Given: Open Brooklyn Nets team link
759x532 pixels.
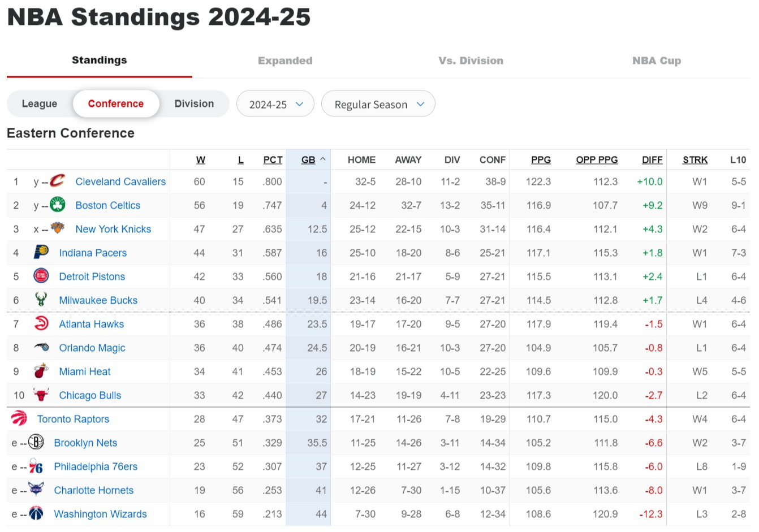Looking at the screenshot, I should pos(85,443).
